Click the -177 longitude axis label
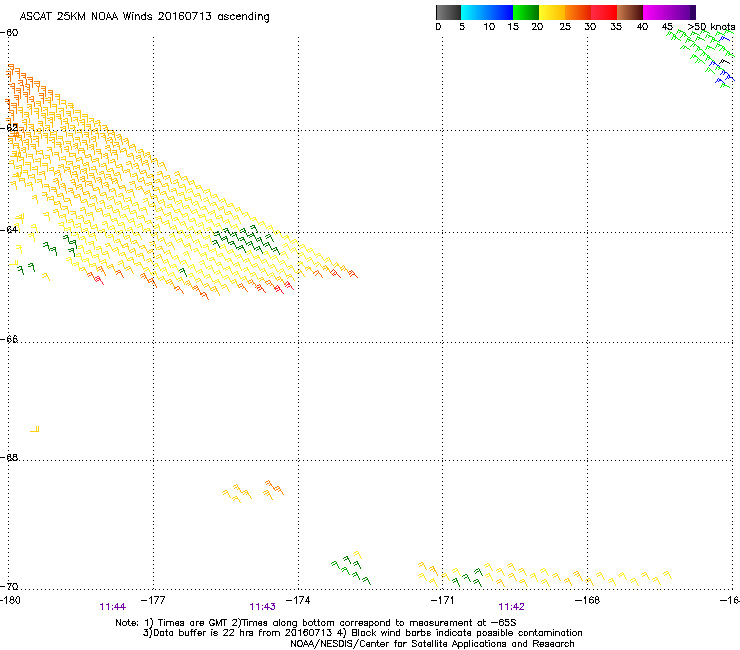Viewport: 740px width, 650px height. 153,600
